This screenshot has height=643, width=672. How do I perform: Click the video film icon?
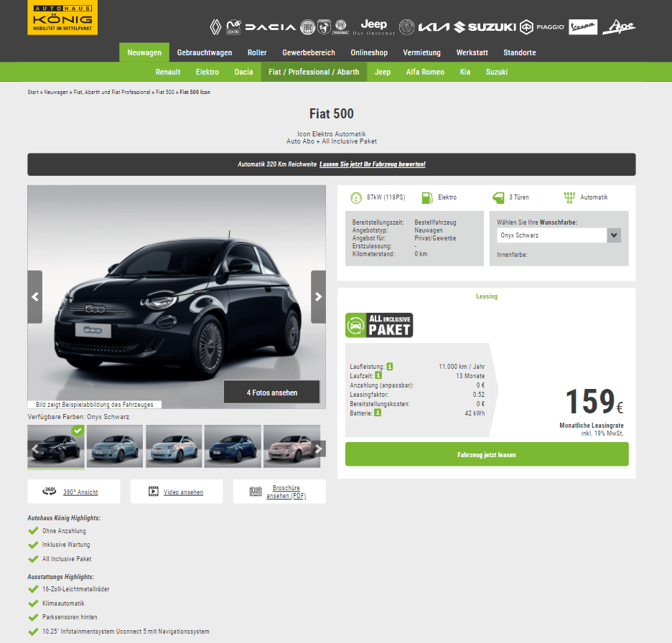coord(154,492)
